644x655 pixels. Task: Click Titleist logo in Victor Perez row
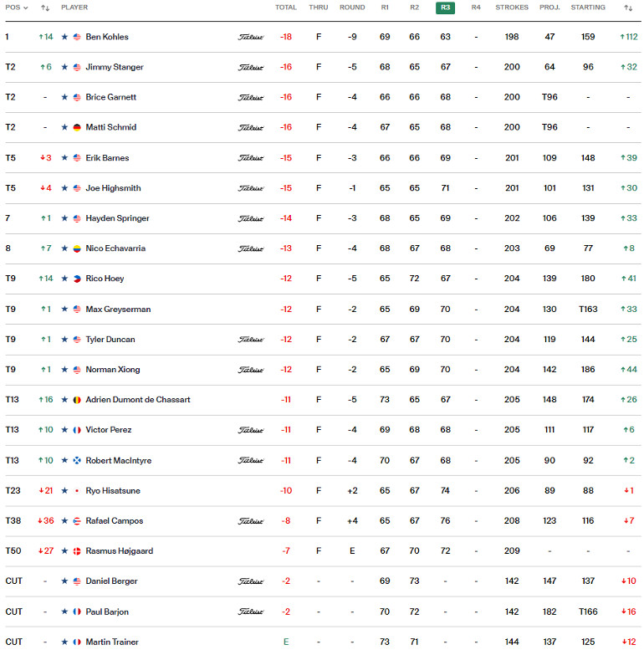tap(251, 430)
